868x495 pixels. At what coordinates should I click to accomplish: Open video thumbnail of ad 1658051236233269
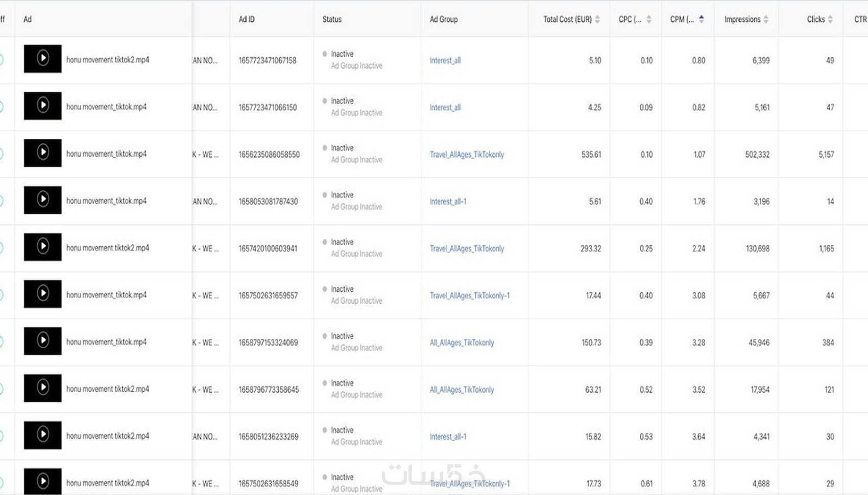(x=43, y=435)
